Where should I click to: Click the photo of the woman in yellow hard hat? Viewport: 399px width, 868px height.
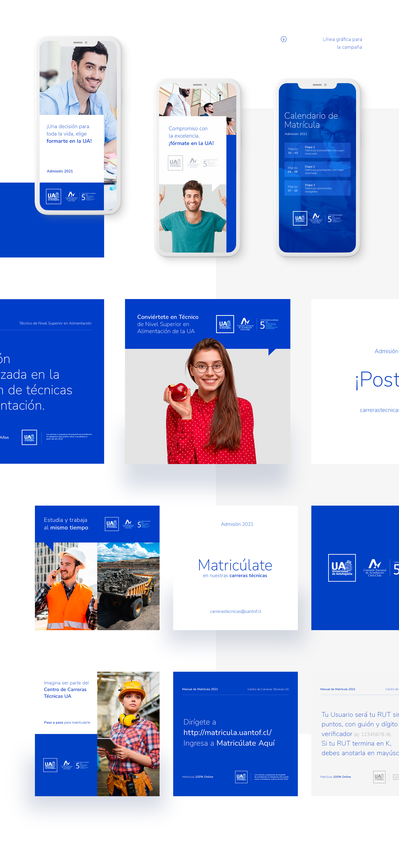128,734
